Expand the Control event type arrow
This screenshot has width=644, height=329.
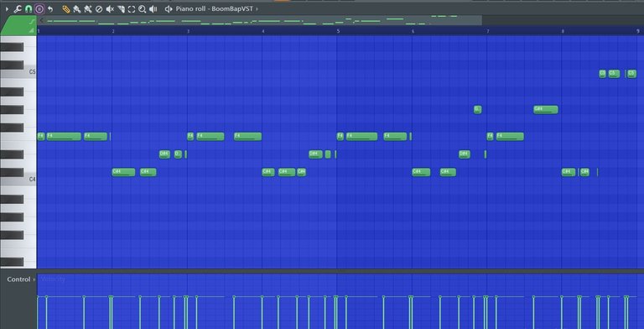pos(34,279)
